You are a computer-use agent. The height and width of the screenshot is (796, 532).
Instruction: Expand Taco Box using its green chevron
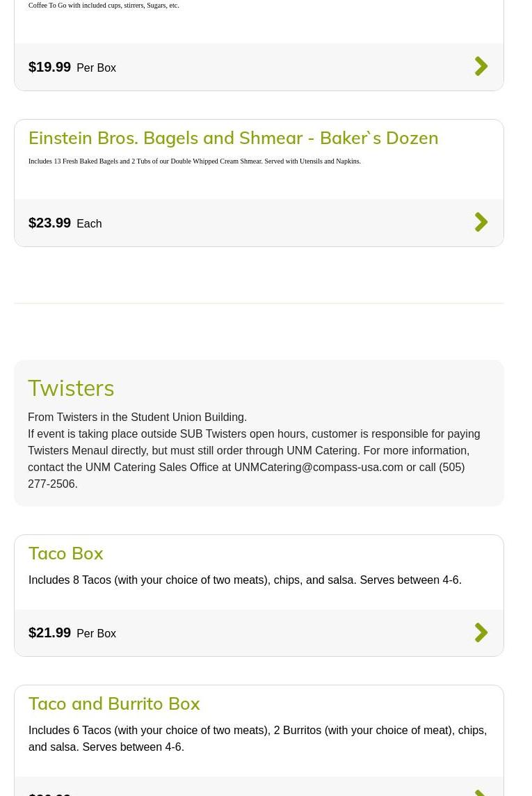[481, 632]
